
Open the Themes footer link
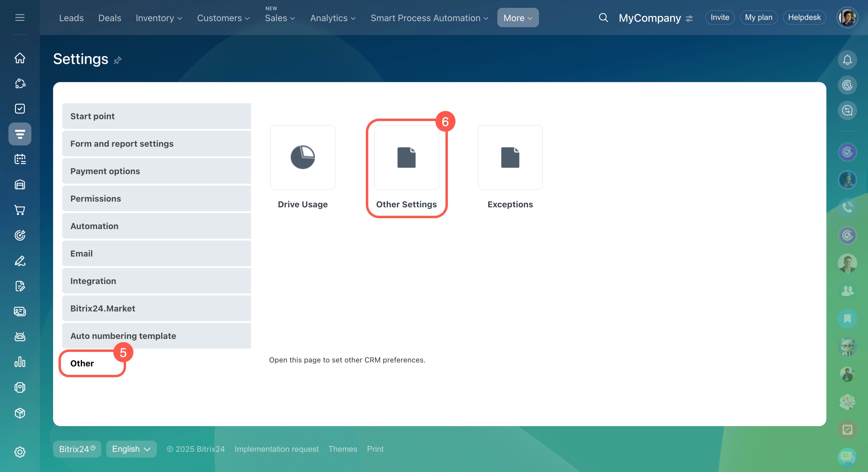coord(342,449)
